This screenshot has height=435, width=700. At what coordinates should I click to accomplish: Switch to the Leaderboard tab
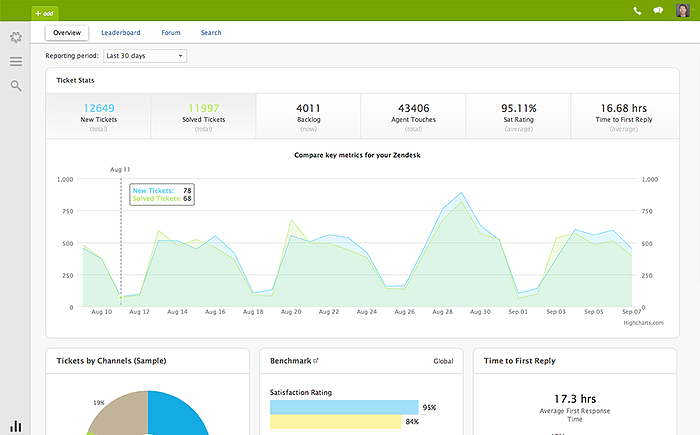coord(120,33)
